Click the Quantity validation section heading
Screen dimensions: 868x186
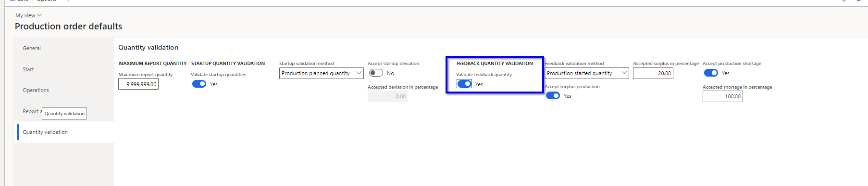click(x=148, y=47)
